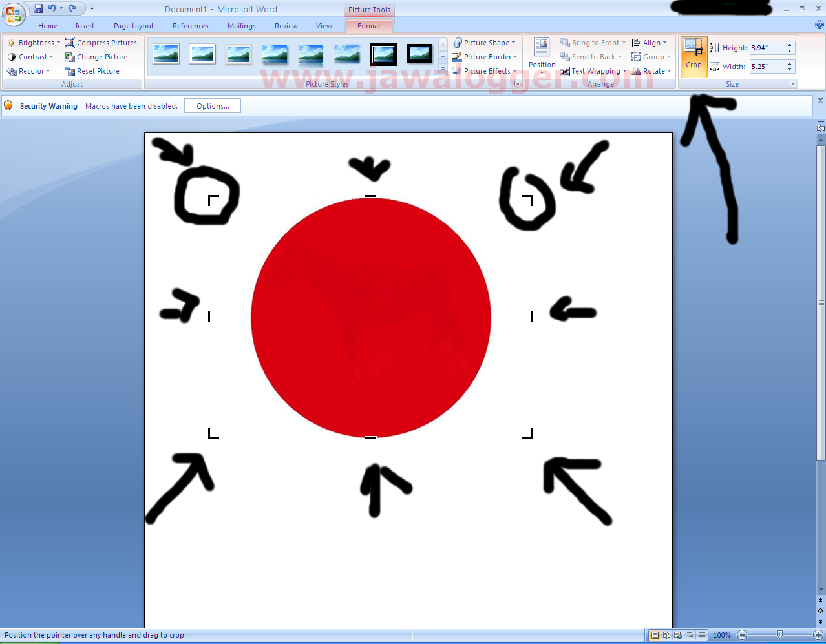This screenshot has height=644, width=826.
Task: Switch to the Review tab
Action: [286, 26]
